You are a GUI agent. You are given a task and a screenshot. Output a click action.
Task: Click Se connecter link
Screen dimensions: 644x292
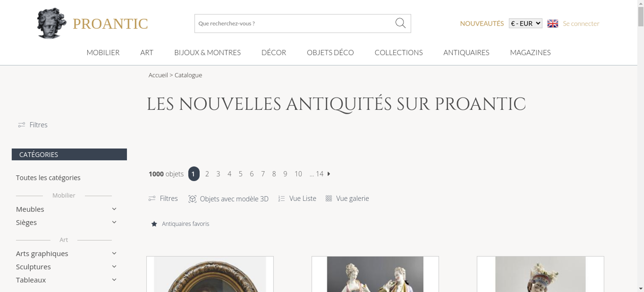(581, 23)
